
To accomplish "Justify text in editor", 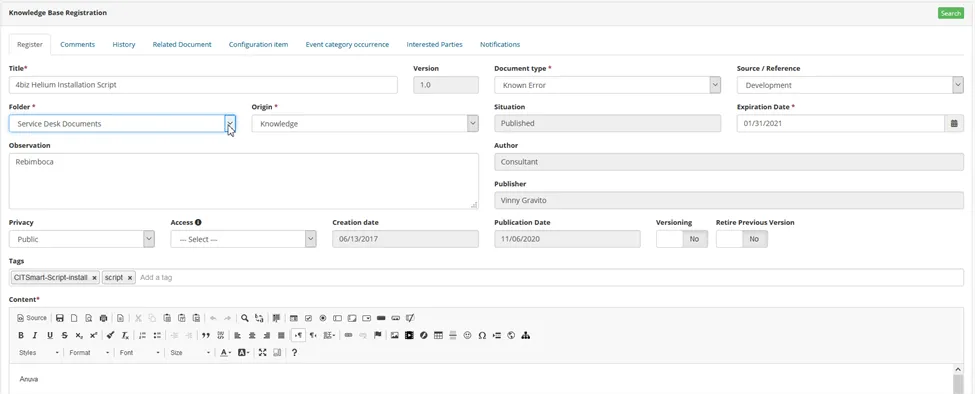I will [281, 335].
